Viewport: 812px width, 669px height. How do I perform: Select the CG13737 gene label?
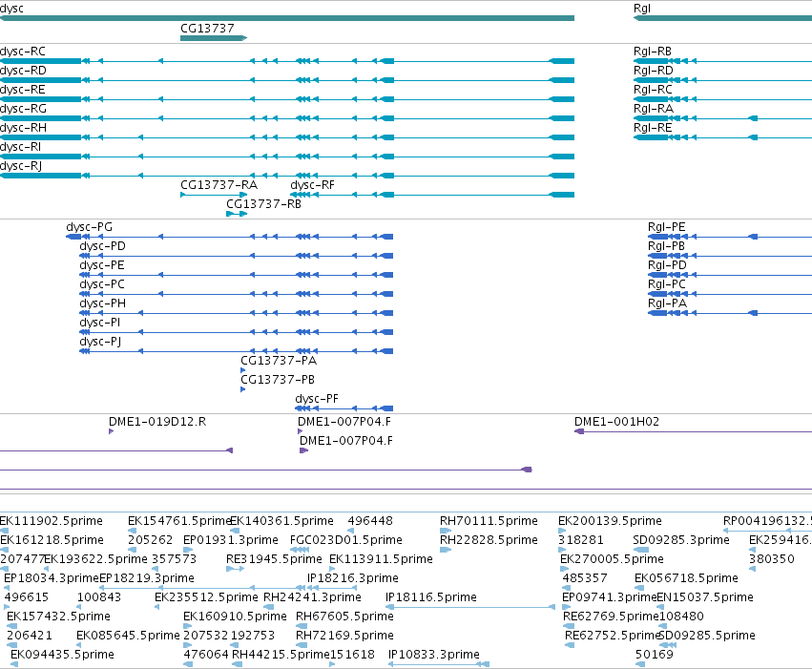click(x=207, y=28)
